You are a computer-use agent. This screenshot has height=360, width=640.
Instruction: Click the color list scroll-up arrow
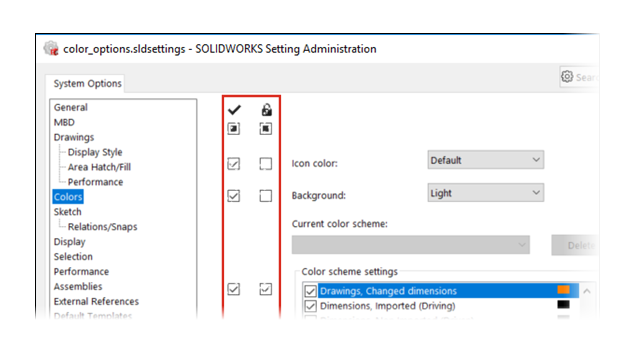pyautogui.click(x=587, y=291)
